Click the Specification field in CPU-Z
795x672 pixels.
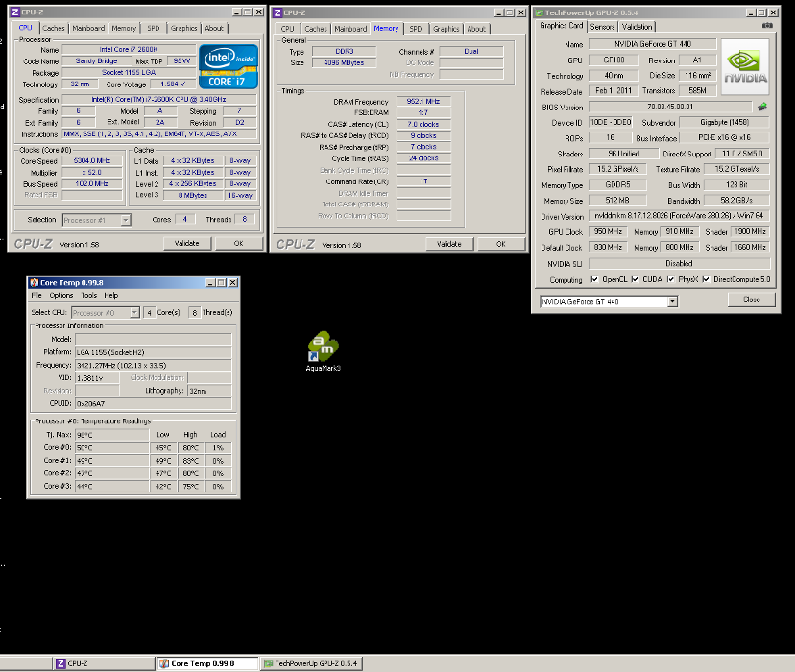coord(159,99)
